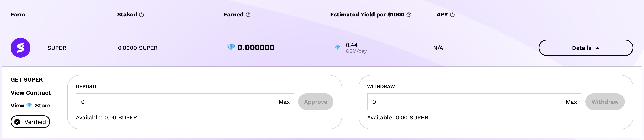Open the GET SUPER link
This screenshot has height=140, width=644.
(x=27, y=79)
